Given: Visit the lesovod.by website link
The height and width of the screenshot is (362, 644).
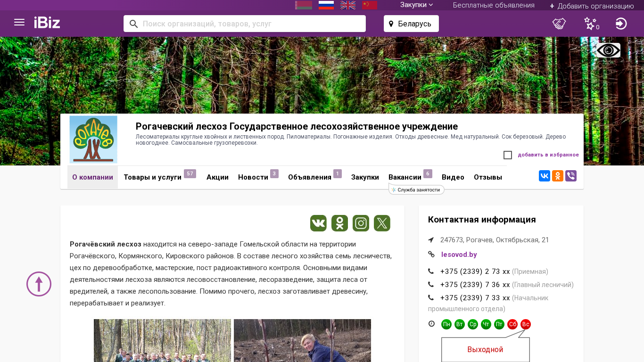Looking at the screenshot, I should [x=459, y=255].
